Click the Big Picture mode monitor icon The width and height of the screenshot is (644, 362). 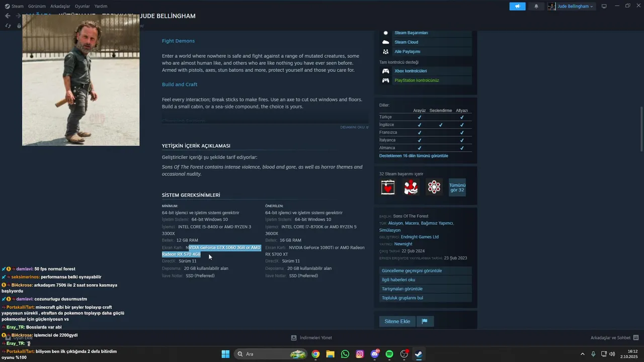[604, 6]
